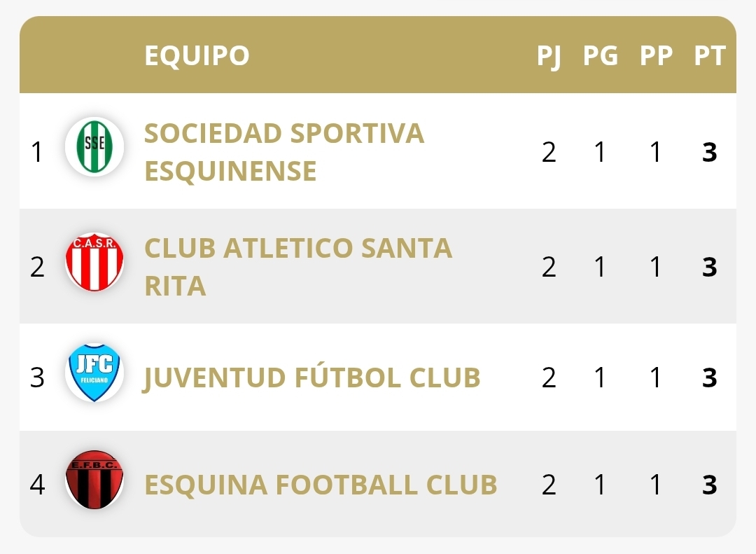
Task: Click Esquina Football Club's bold points total
Action: click(710, 485)
